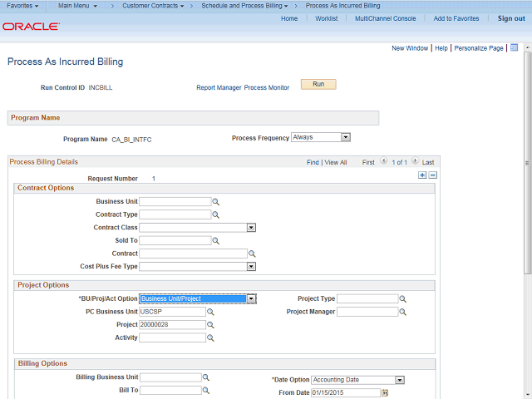532x399 pixels.
Task: Open the Favorites menu
Action: (x=22, y=6)
